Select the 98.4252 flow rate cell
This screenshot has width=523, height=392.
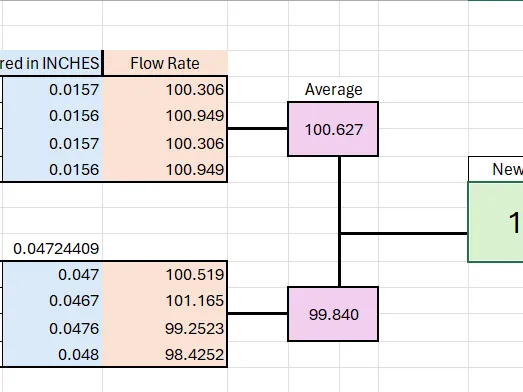165,354
